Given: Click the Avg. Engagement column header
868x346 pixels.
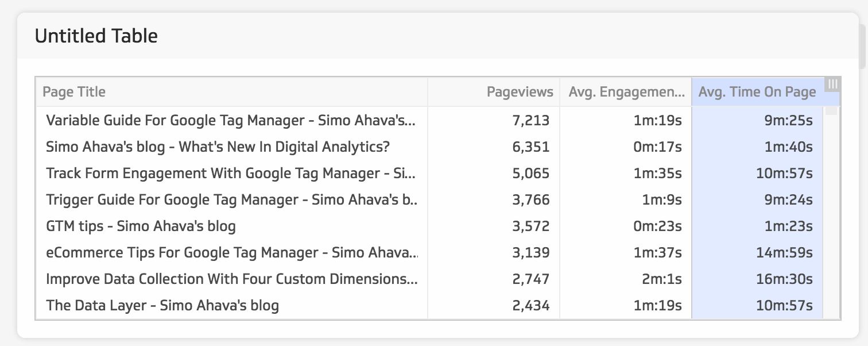Looking at the screenshot, I should point(626,92).
